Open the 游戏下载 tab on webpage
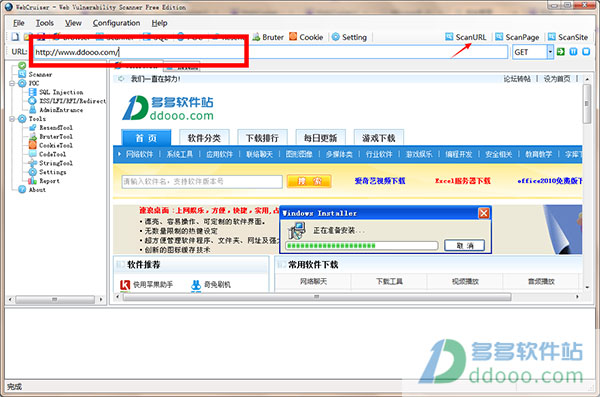This screenshot has height=397, width=600. 379,138
